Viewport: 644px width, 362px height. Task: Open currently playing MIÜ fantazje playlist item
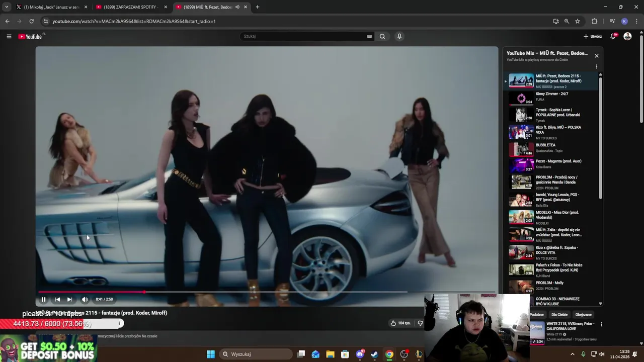tap(551, 81)
